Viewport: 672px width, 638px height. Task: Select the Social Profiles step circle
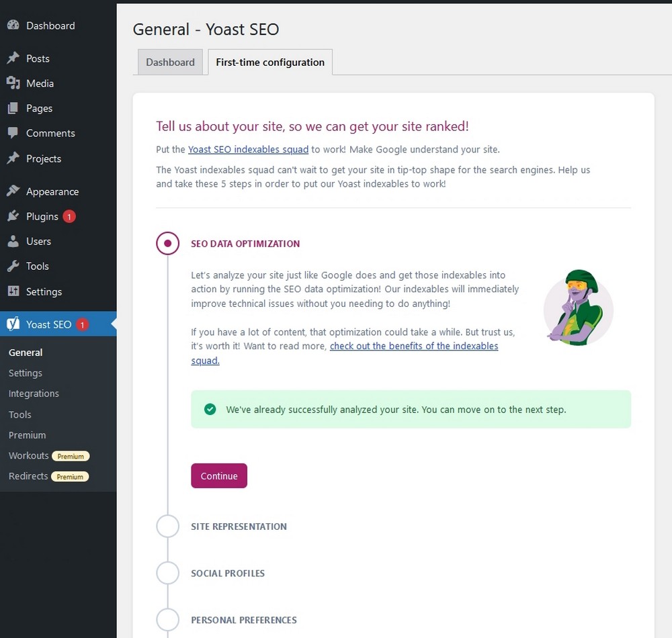coord(167,574)
